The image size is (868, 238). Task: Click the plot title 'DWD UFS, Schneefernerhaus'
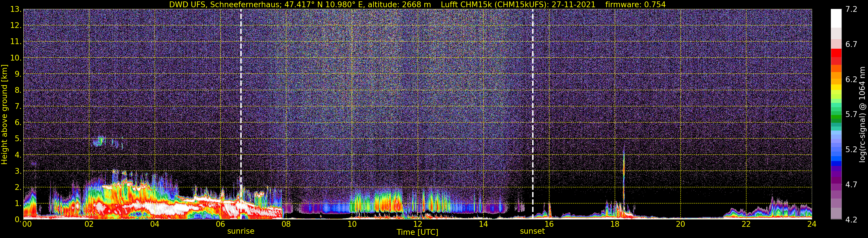pyautogui.click(x=225, y=4)
